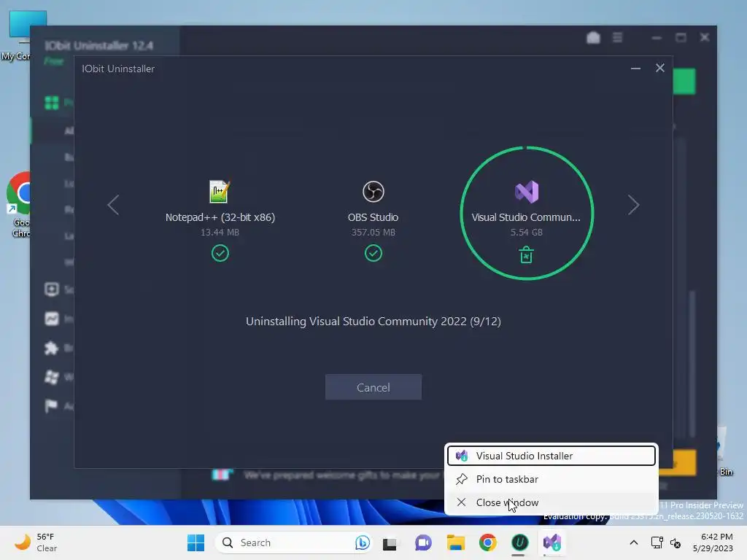
Task: Open Windows Apps icon in IObit sidebar
Action: click(52, 377)
